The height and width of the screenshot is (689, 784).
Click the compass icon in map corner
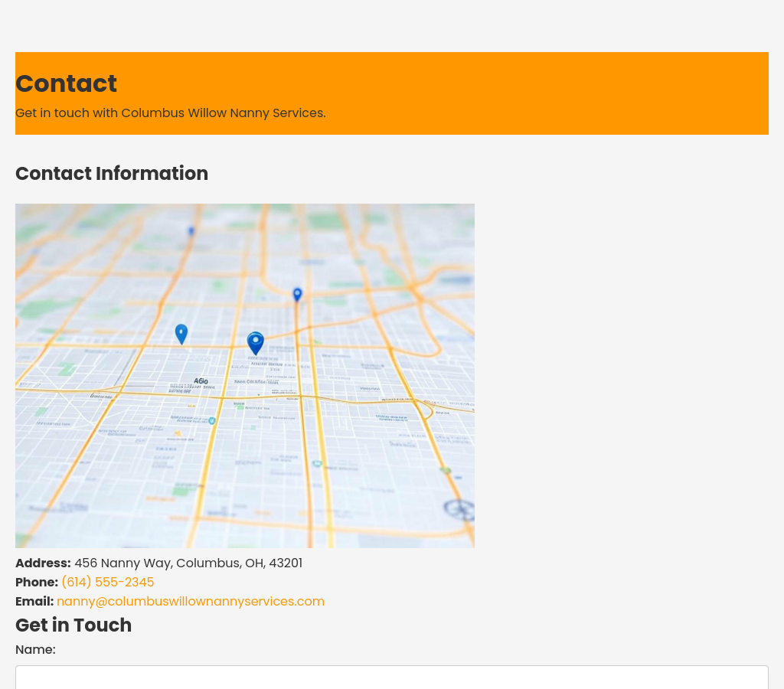click(x=459, y=508)
